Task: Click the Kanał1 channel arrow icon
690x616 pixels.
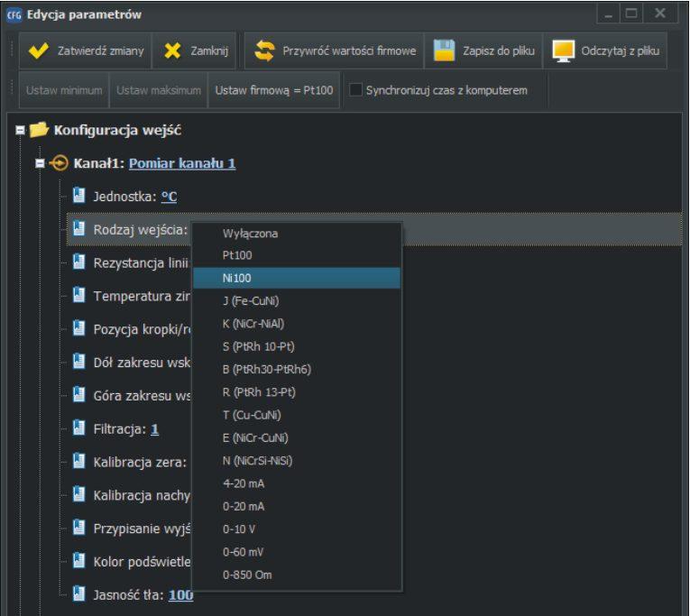Action: click(x=59, y=163)
